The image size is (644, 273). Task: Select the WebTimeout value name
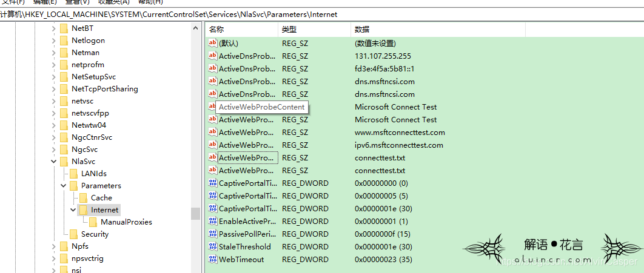coord(241,259)
